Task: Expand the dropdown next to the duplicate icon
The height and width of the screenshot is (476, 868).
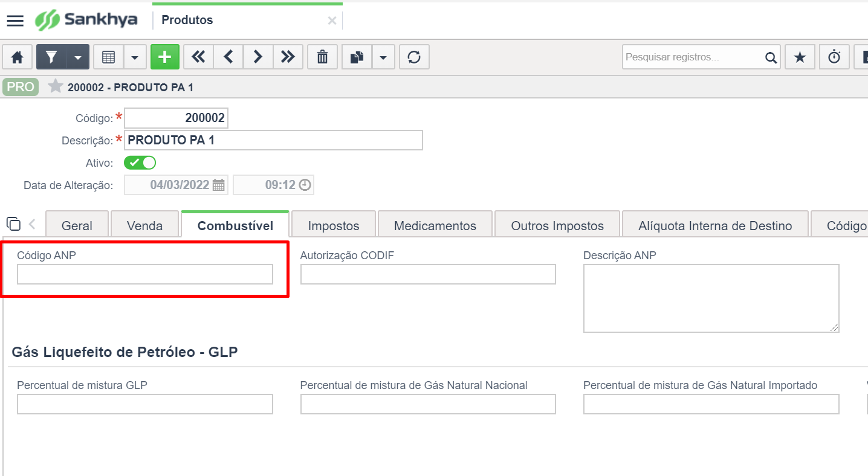Action: [383, 56]
